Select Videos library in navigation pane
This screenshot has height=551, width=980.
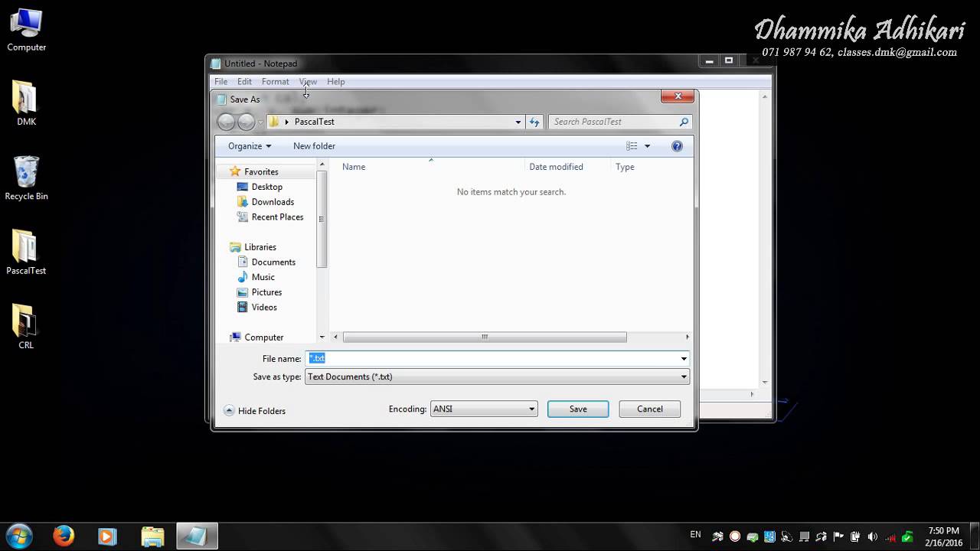click(x=264, y=308)
